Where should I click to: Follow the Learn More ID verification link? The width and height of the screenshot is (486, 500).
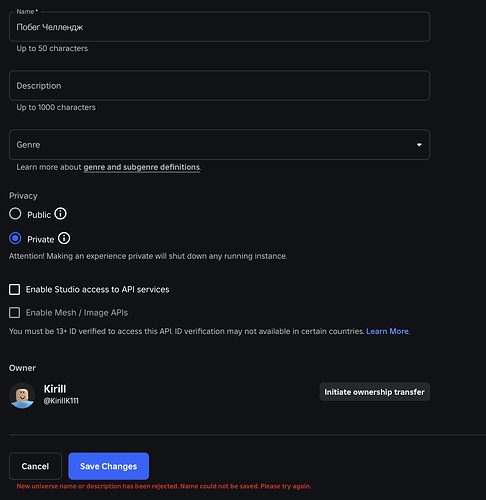coord(387,331)
